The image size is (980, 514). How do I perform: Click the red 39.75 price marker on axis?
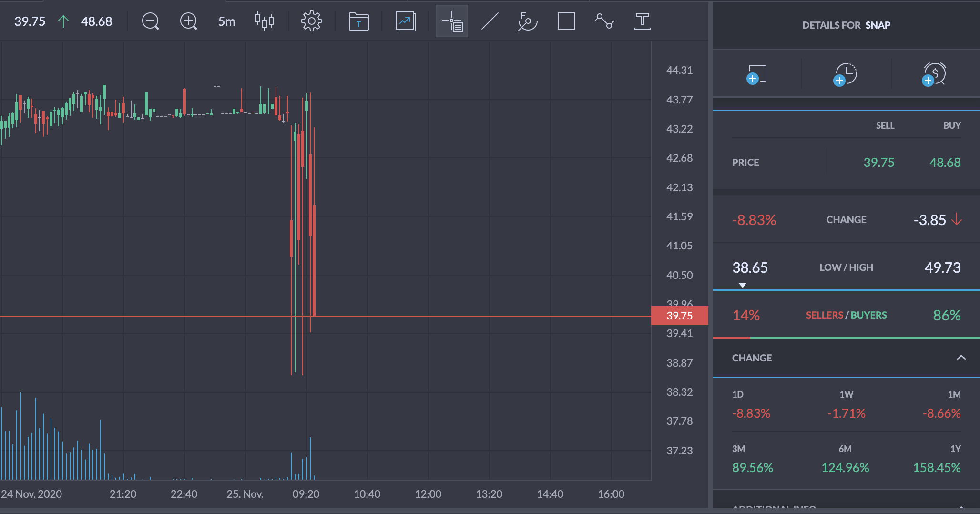[x=680, y=316]
